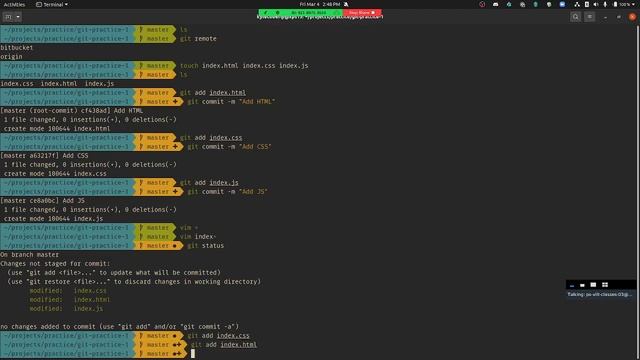Select the grid gallery video layout icon
Screen dimensions: 640x360
(605, 284)
